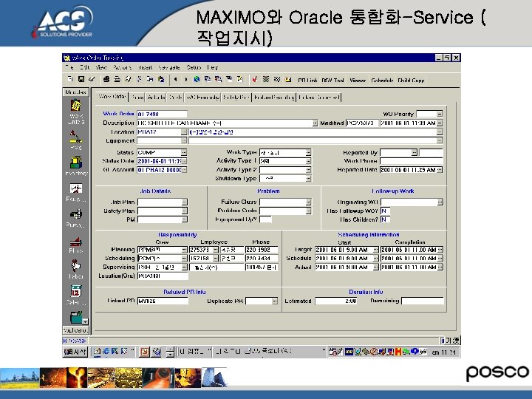Click the Child Copy toolbar button
The height and width of the screenshot is (399, 532).
[411, 81]
